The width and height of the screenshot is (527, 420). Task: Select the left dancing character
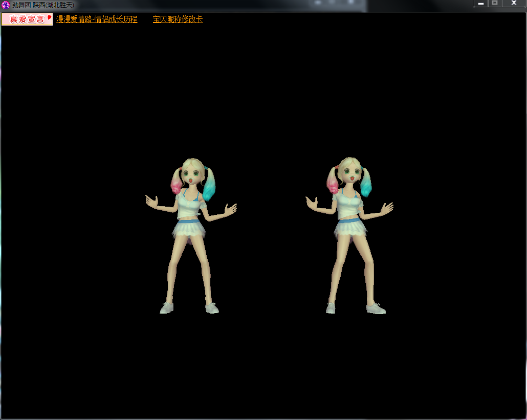coord(191,235)
